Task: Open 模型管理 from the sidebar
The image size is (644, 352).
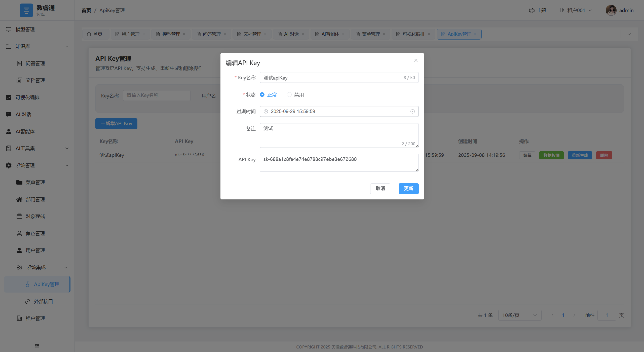Action: click(x=25, y=29)
